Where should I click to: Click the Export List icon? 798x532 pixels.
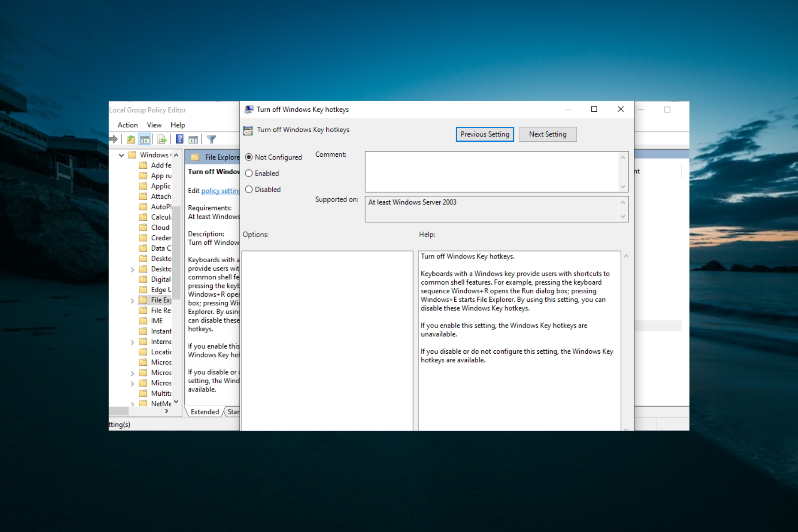(x=162, y=139)
